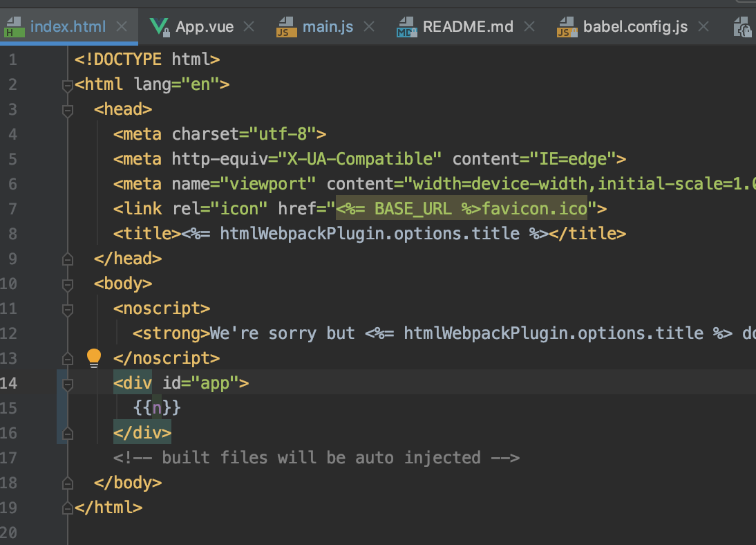756x545 pixels.
Task: Click the "X-UA-Compatible" string
Action: (x=359, y=159)
